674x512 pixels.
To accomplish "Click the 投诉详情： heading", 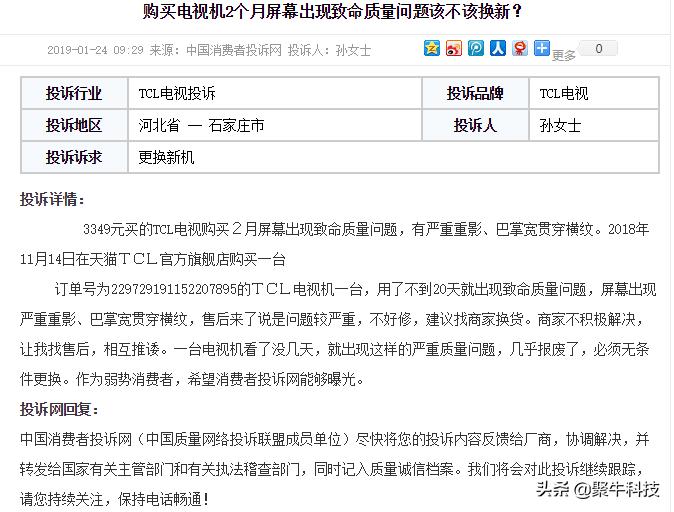I will [52, 199].
